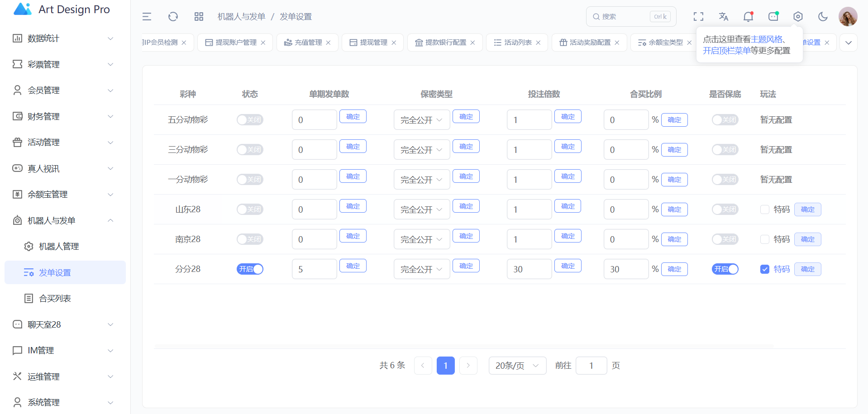Screen dimensions: 868x414
Task: Open 合买列表 in the sidebar
Action: click(55, 299)
